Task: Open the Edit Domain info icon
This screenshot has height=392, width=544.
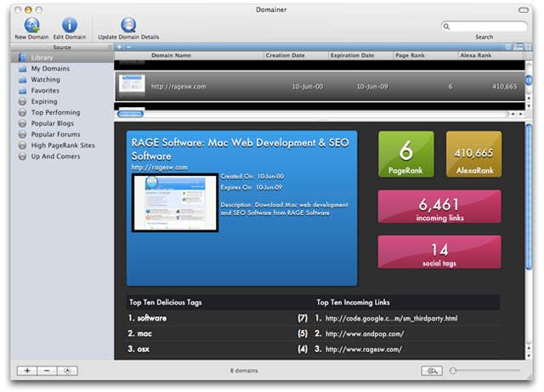Action: click(x=70, y=25)
